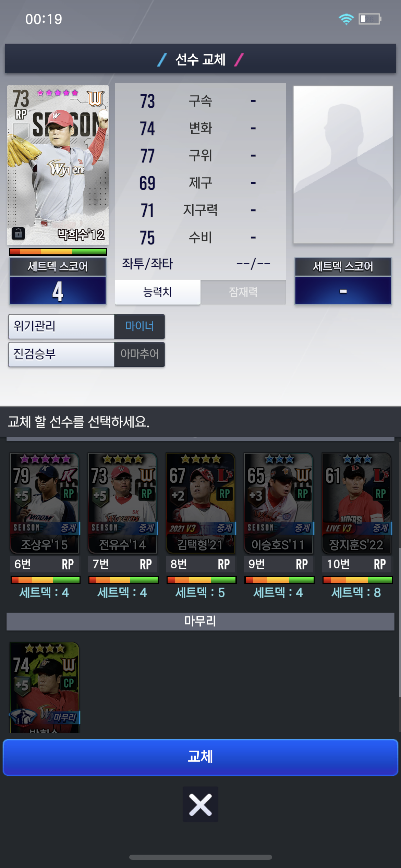Pick the 이승호S'11 player card
401x868 pixels.
tap(278, 503)
